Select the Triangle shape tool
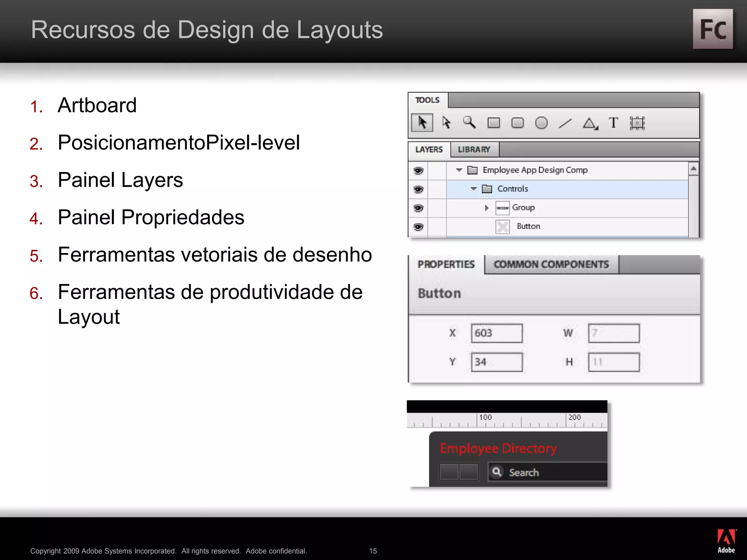The height and width of the screenshot is (560, 747). (x=590, y=124)
